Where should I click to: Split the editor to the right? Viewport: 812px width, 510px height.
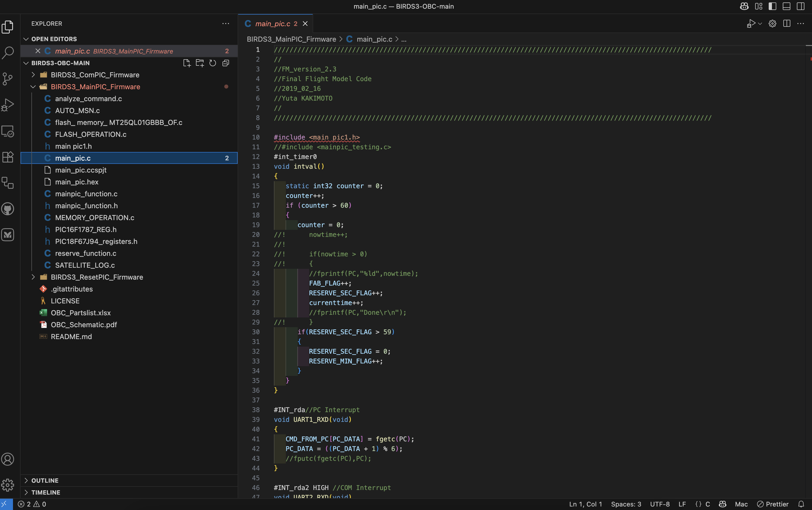(787, 24)
